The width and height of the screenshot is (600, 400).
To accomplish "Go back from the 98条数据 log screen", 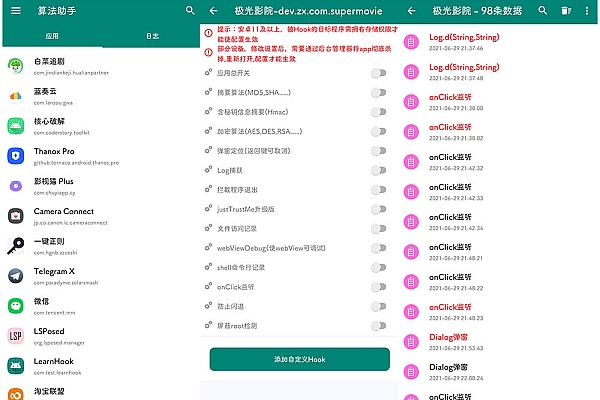I will point(411,11).
